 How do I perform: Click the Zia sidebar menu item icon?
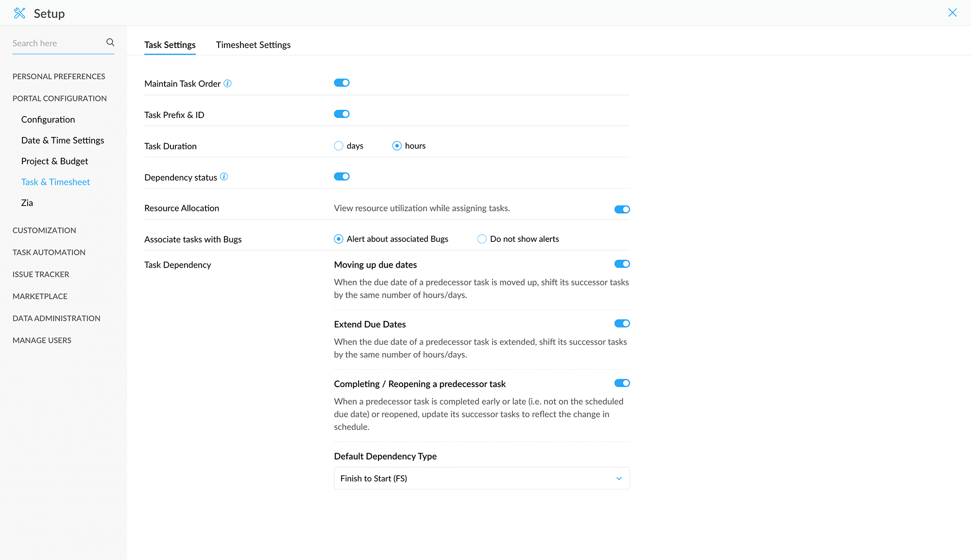tap(27, 202)
